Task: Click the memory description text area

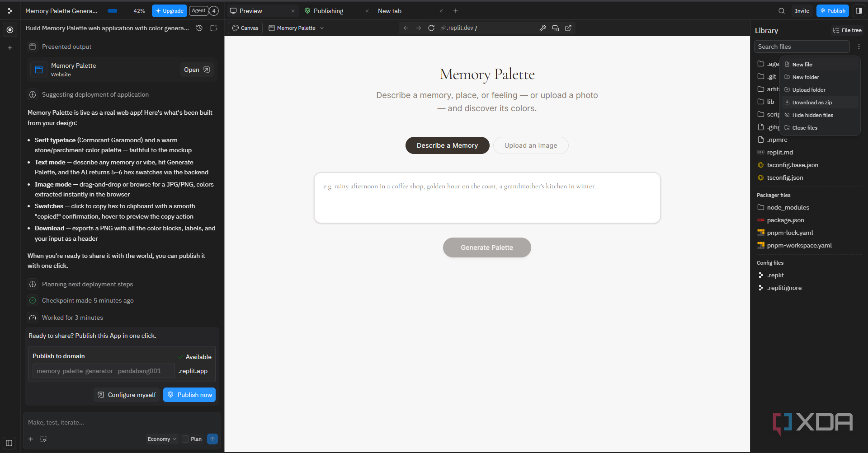Action: (x=487, y=198)
